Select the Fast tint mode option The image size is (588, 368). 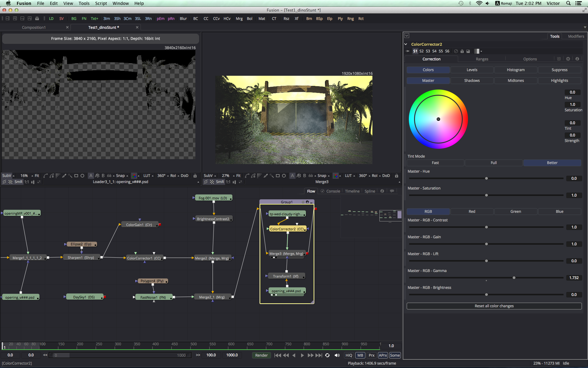point(435,163)
